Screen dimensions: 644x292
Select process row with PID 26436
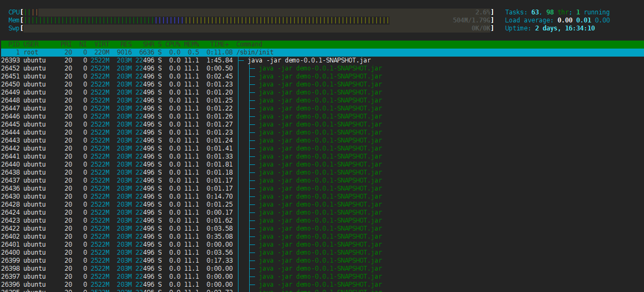click(x=322, y=188)
